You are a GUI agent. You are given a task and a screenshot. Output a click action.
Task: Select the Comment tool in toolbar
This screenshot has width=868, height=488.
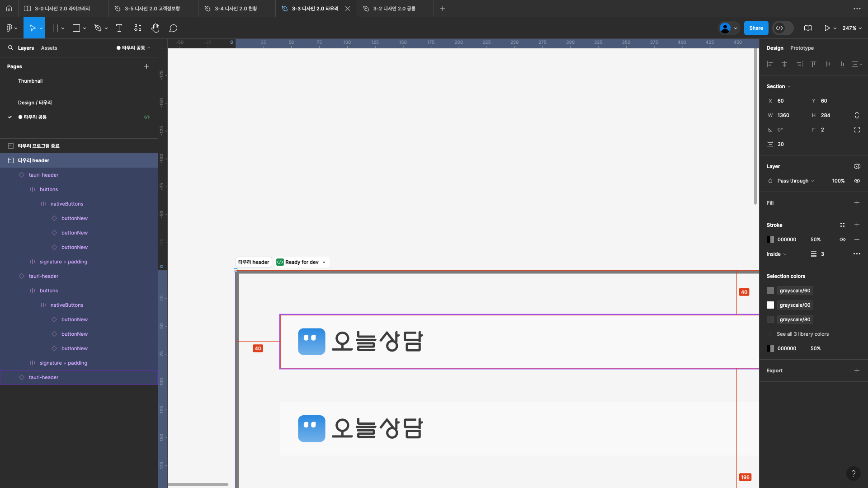[x=174, y=28]
